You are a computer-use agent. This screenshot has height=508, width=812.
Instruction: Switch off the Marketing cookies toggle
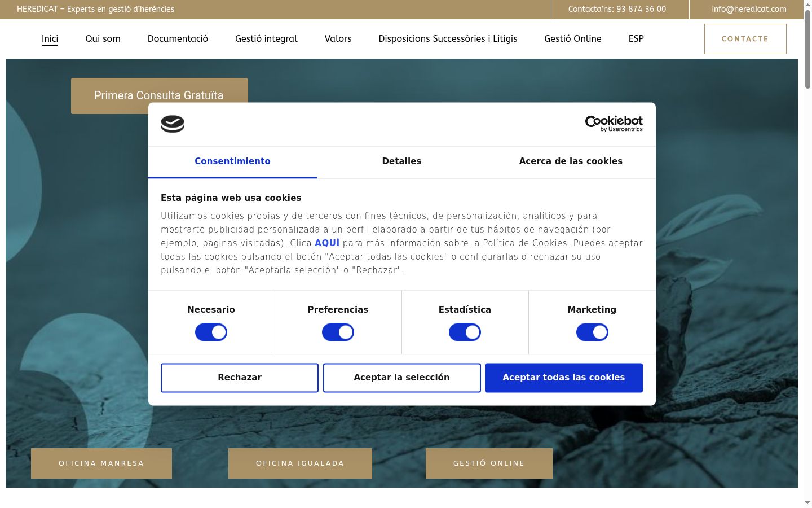[x=592, y=332]
